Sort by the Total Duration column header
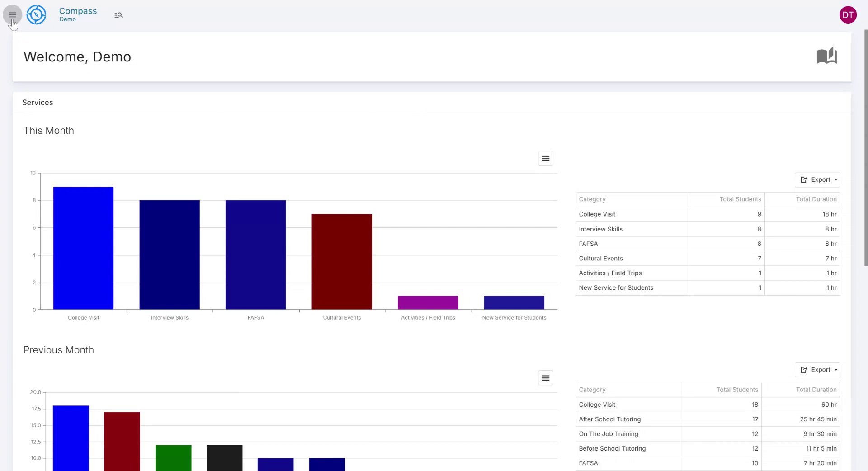The width and height of the screenshot is (868, 471). pyautogui.click(x=816, y=199)
